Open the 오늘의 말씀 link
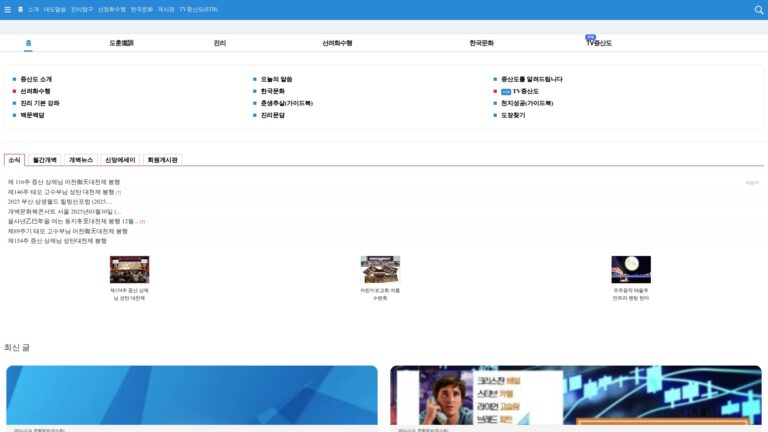Screen dimensions: 768x432 pos(276,79)
